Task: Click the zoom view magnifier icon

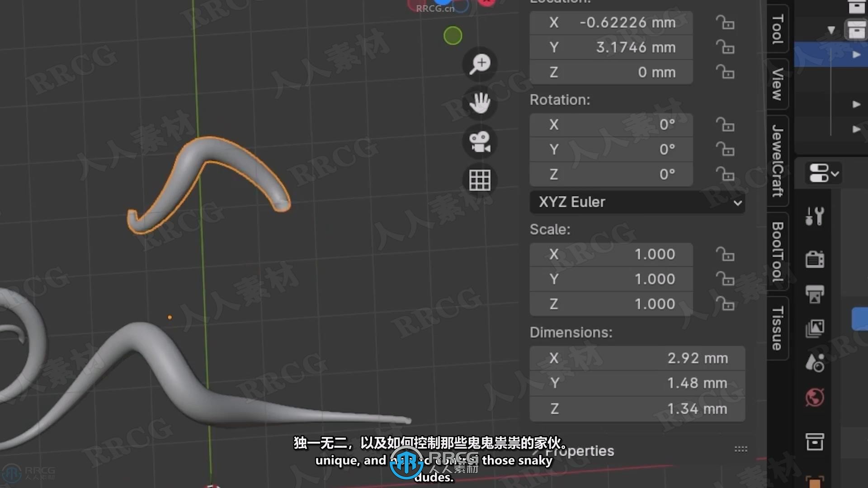Action: point(480,64)
